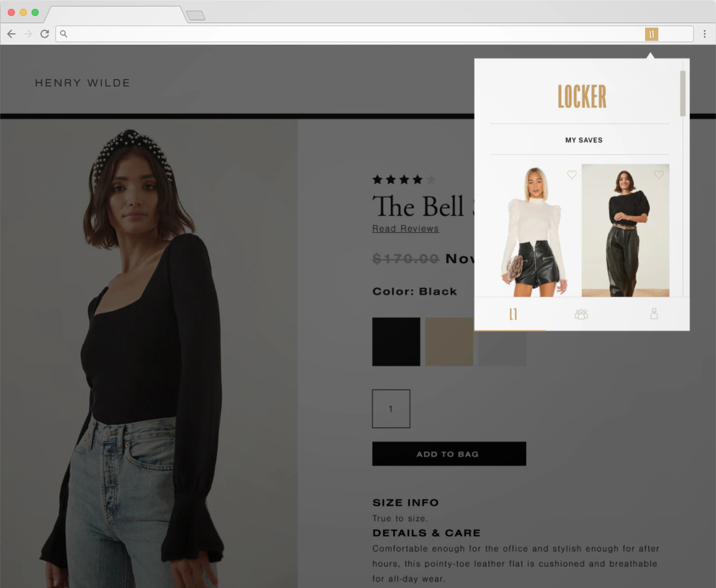Open the profile person icon tab
The width and height of the screenshot is (716, 588).
(x=654, y=313)
